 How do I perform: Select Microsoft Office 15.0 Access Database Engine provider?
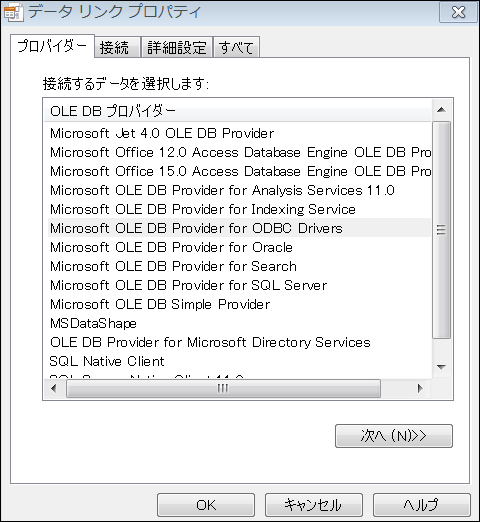click(x=239, y=171)
